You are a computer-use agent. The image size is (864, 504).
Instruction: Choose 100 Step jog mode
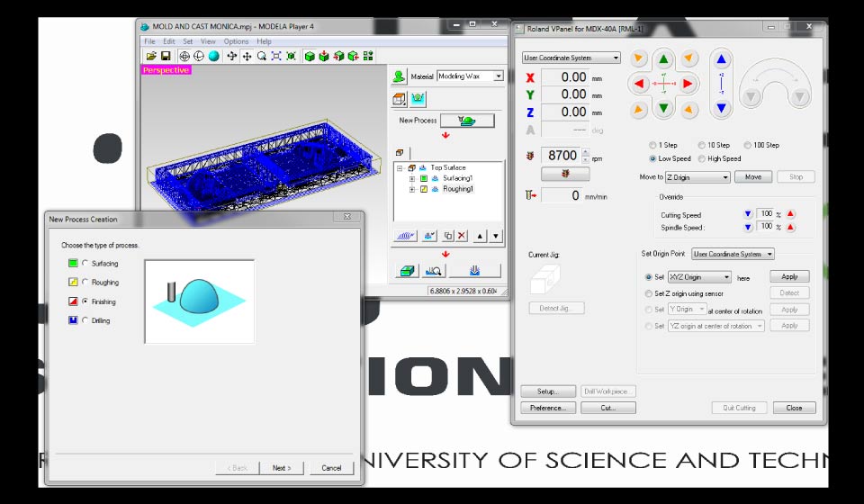(747, 145)
